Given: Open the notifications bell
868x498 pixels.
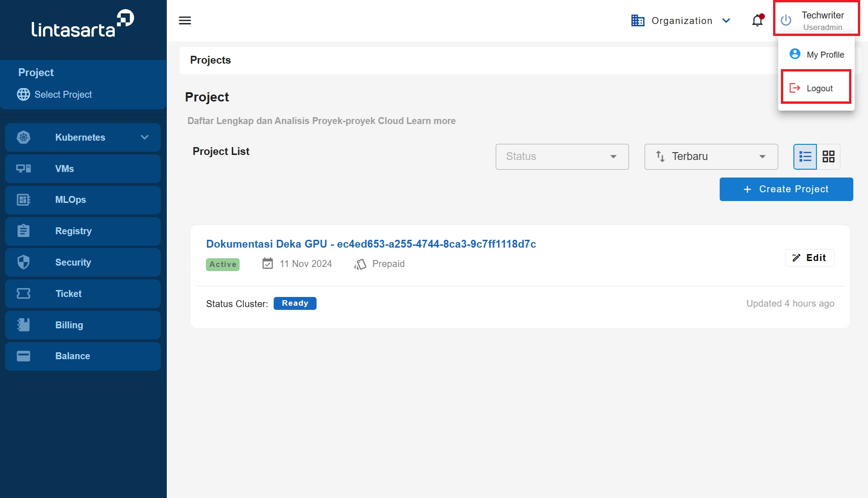Looking at the screenshot, I should (x=757, y=20).
